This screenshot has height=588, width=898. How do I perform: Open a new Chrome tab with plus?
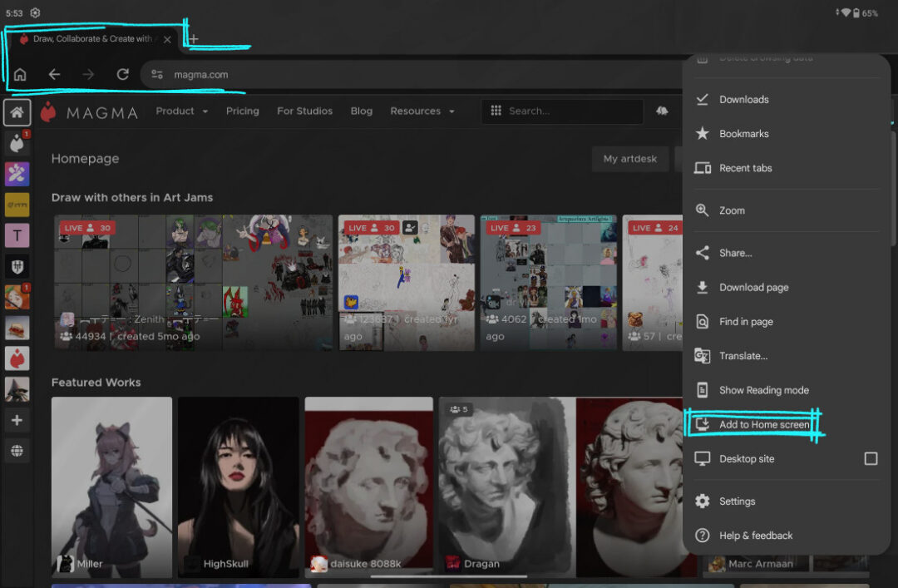tap(194, 39)
